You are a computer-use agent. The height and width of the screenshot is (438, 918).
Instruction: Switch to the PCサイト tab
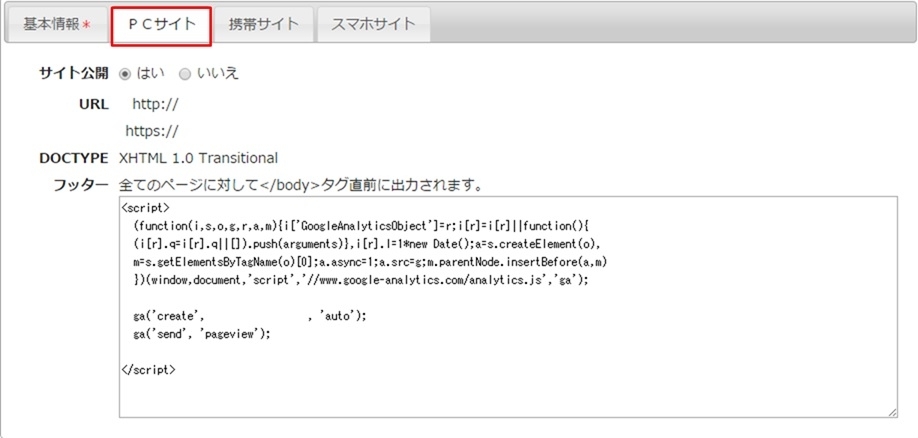click(x=161, y=25)
